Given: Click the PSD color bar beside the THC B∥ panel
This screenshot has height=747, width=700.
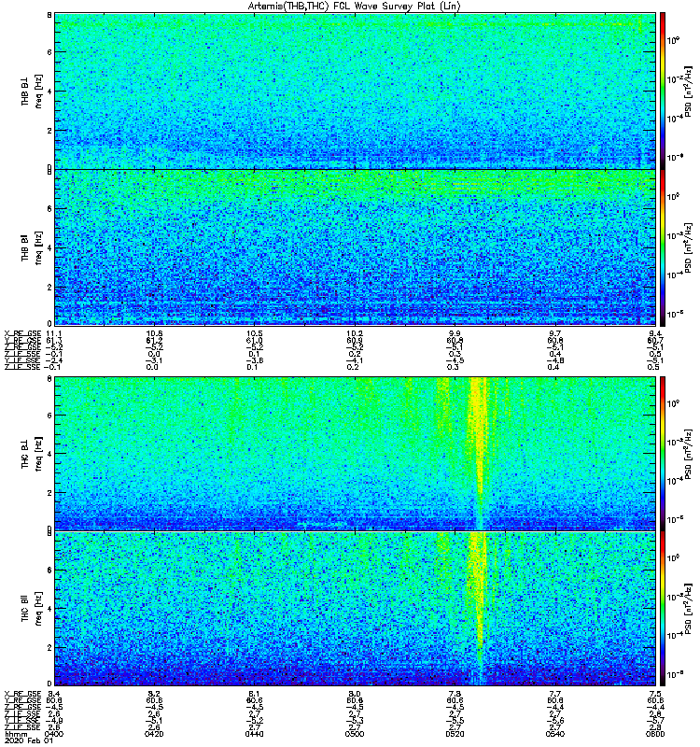Looking at the screenshot, I should click(x=663, y=609).
